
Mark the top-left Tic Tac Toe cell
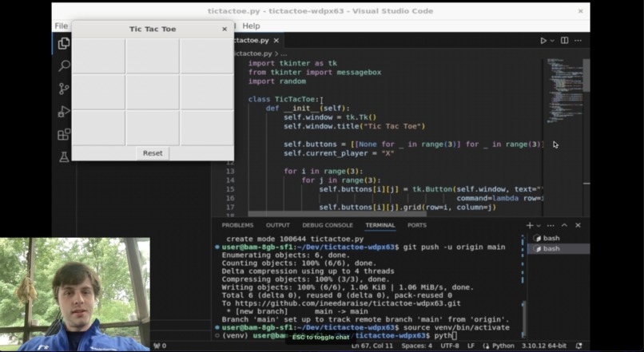[98, 56]
